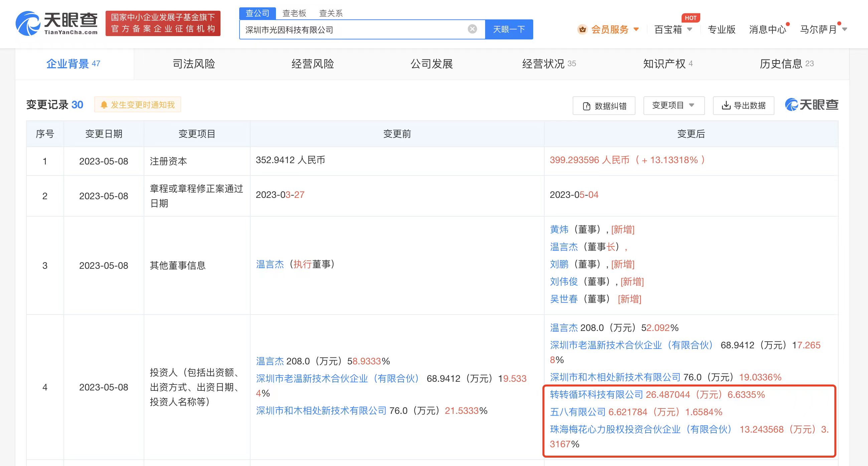Open 深圳市老温新技术合伙企业 link in 变更前
Screen dimensions: 868x466
[338, 379]
